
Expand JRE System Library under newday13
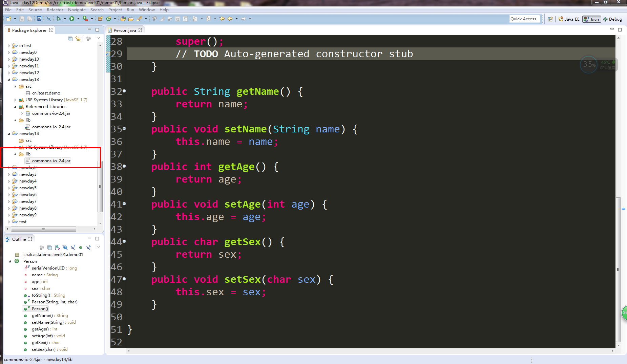tap(15, 100)
